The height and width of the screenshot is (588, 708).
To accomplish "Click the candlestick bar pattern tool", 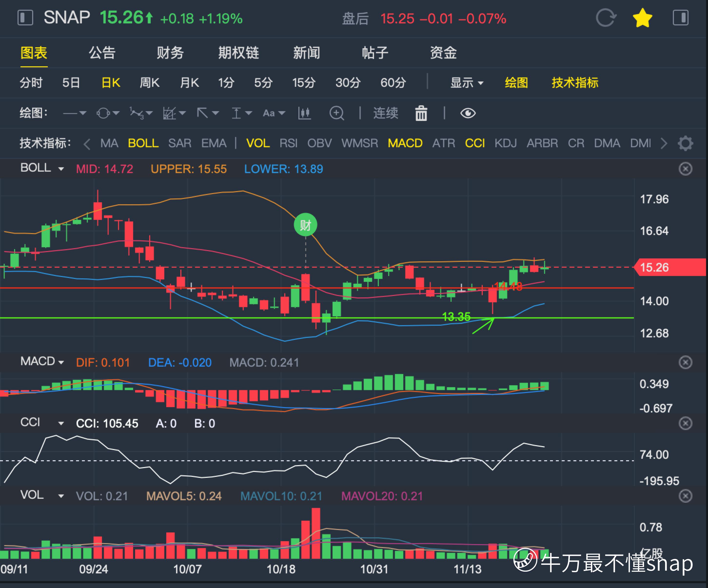I will pyautogui.click(x=305, y=113).
